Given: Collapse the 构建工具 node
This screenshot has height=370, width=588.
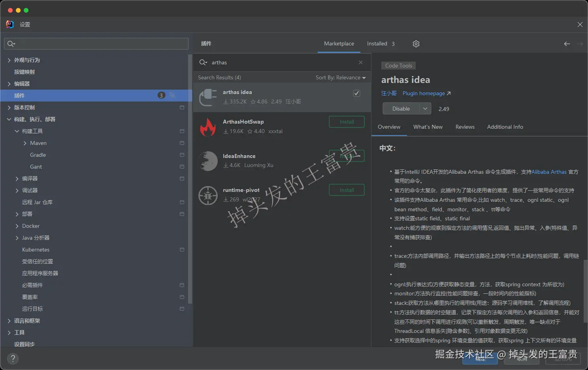Looking at the screenshot, I should pyautogui.click(x=17, y=131).
